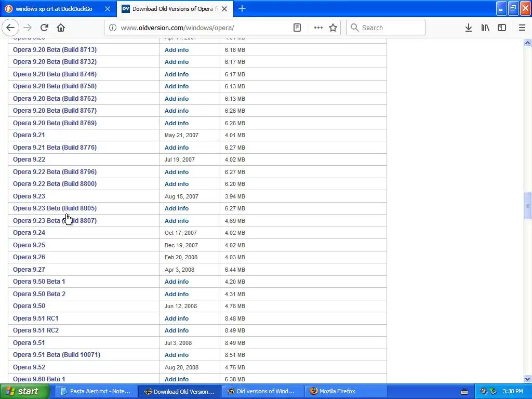Screen dimensions: 532x399
Task: Click Add info for Opera 9.23 Beta Build 8807
Action: point(177,221)
